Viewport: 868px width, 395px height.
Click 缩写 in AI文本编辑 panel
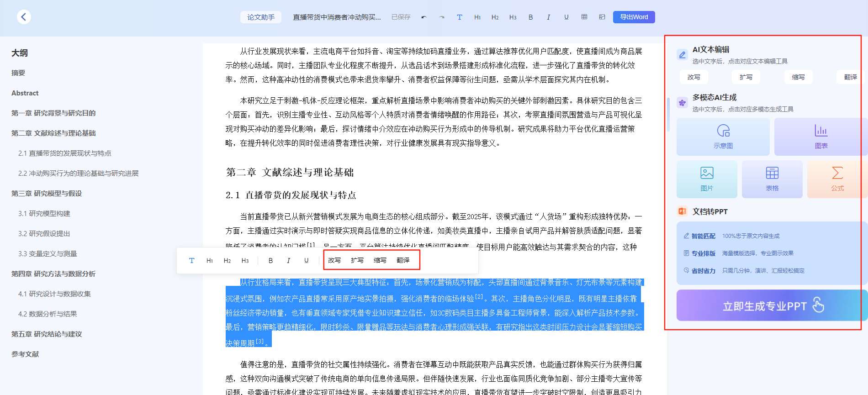tap(798, 77)
